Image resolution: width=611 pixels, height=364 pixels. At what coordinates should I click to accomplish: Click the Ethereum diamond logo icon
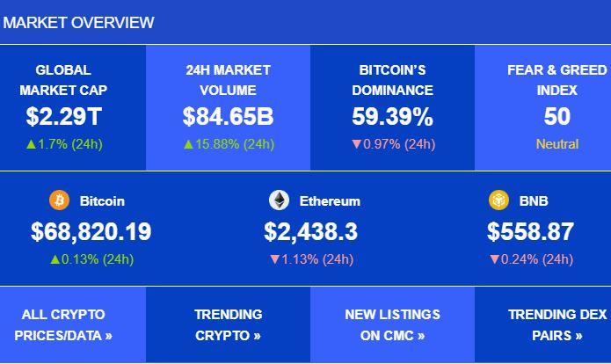tap(279, 200)
